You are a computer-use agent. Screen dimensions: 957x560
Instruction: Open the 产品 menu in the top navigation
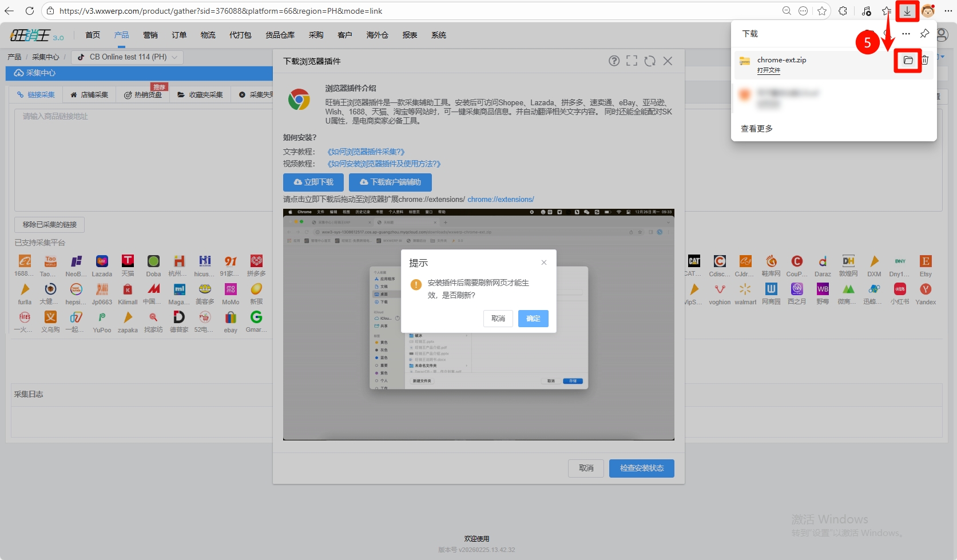pyautogui.click(x=121, y=35)
